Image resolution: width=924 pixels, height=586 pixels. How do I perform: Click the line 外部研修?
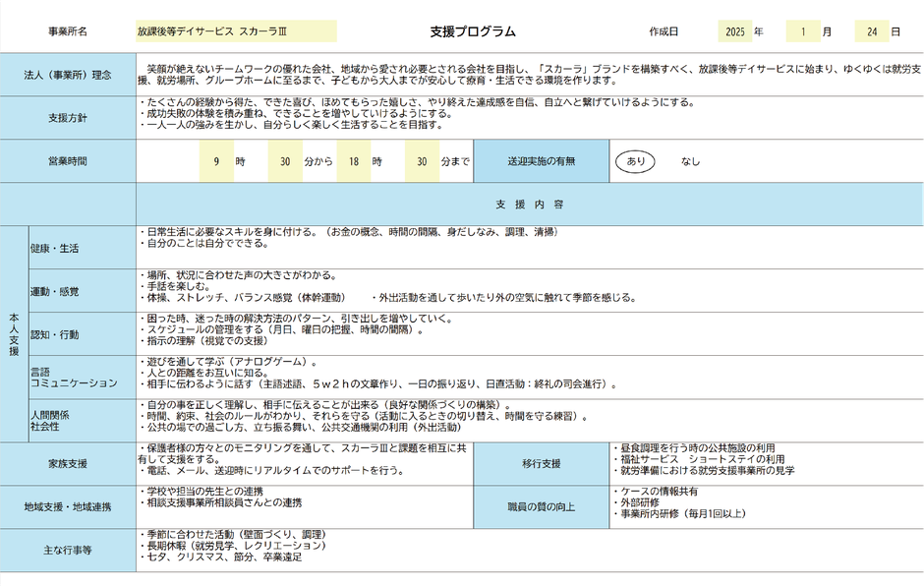click(x=636, y=502)
